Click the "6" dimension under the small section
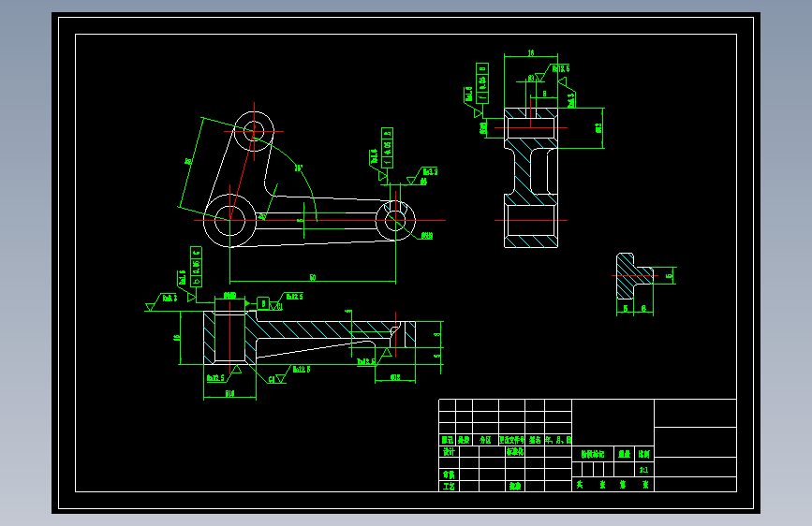This screenshot has width=812, height=526. tap(643, 308)
